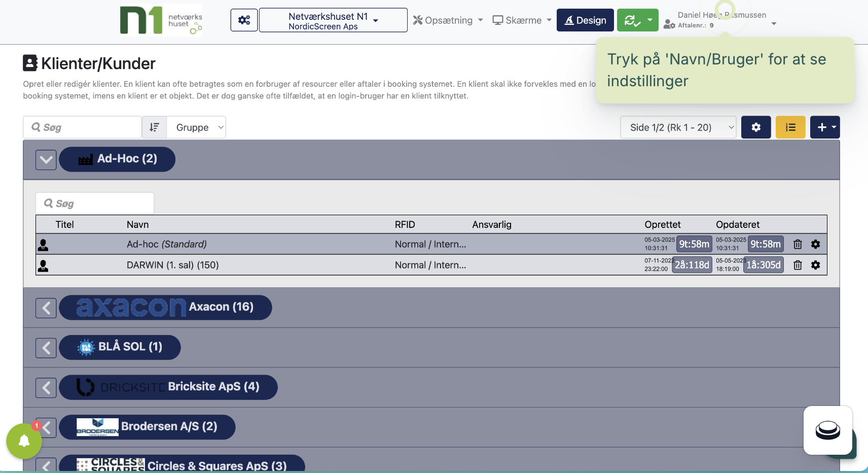This screenshot has height=473, width=868.
Task: Click the 2å:118d created badge in DARWIN row
Action: [x=692, y=265]
